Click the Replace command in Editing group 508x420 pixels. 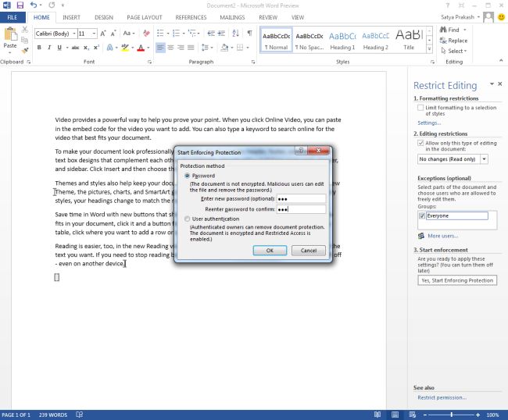pyautogui.click(x=453, y=41)
